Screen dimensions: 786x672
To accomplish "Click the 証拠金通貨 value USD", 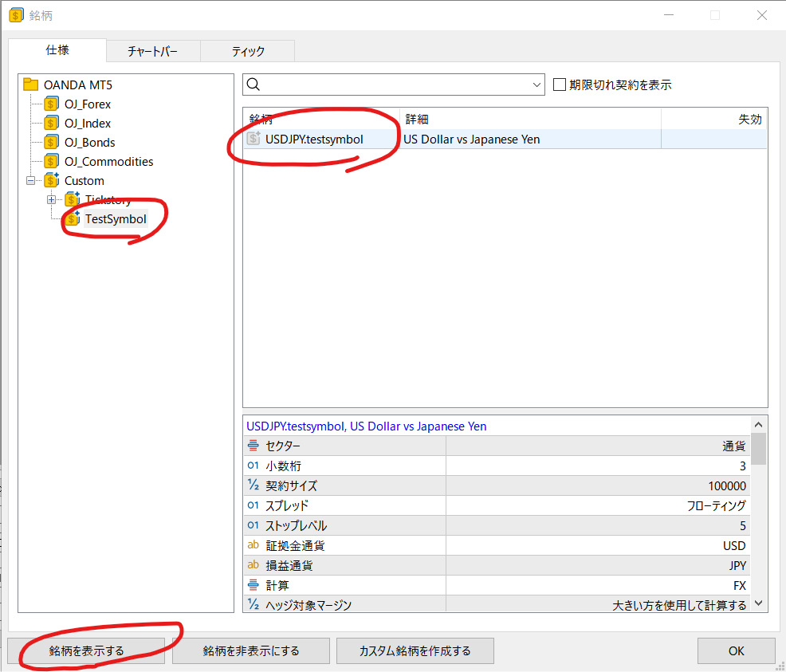I will (x=734, y=545).
